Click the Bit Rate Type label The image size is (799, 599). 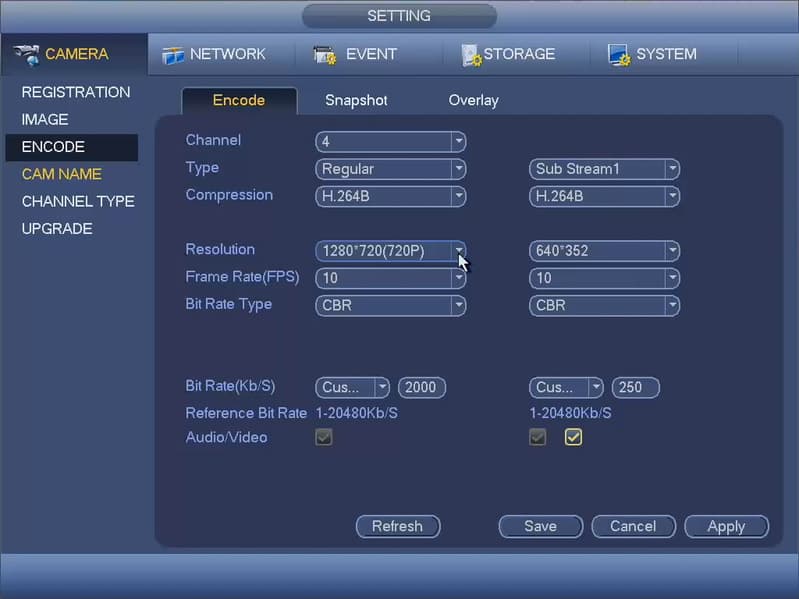(229, 305)
